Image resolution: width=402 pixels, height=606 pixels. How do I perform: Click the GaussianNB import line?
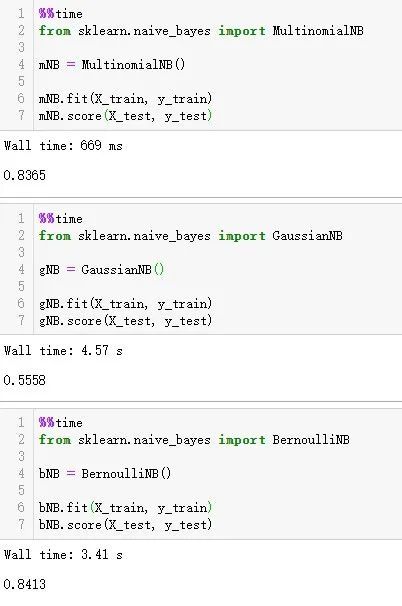pyautogui.click(x=191, y=236)
